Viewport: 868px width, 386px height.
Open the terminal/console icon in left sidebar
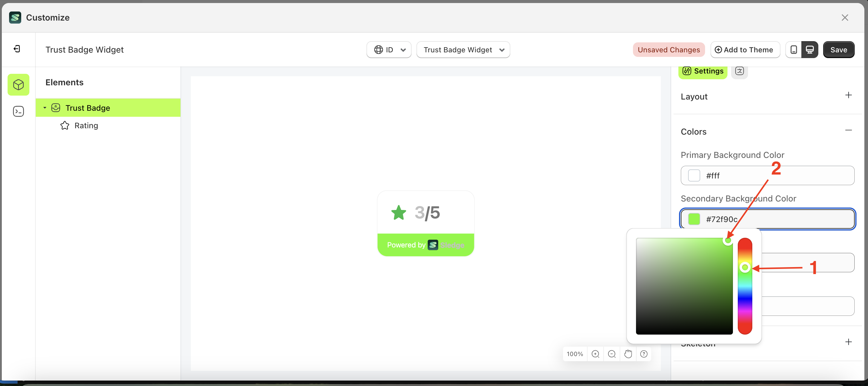[x=18, y=111]
